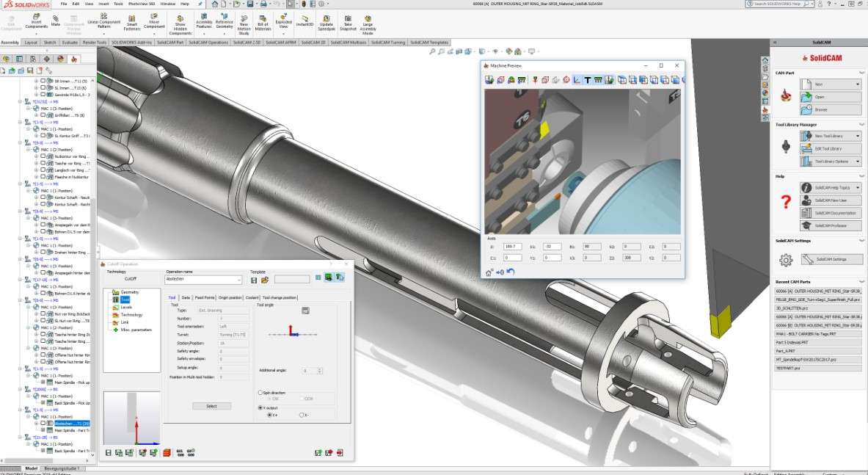The height and width of the screenshot is (475, 868).
Task: Open Assembly Features tool
Action: click(204, 21)
